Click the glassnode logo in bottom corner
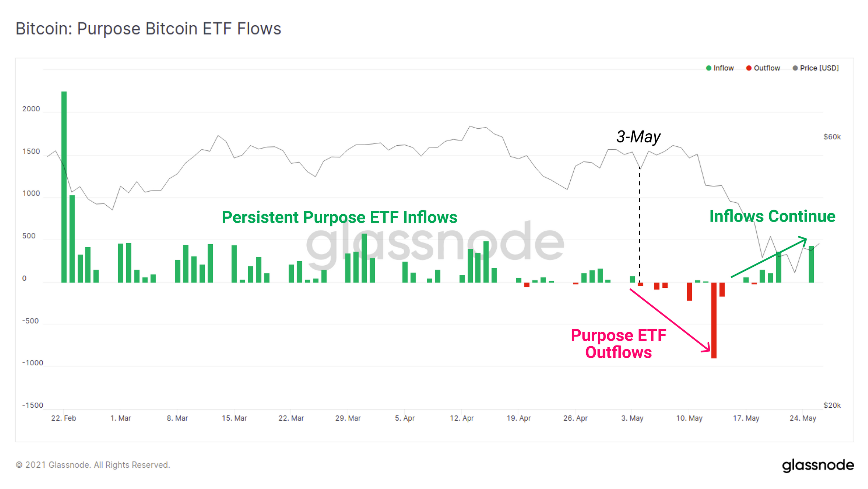Image resolution: width=868 pixels, height=489 pixels. pyautogui.click(x=818, y=465)
